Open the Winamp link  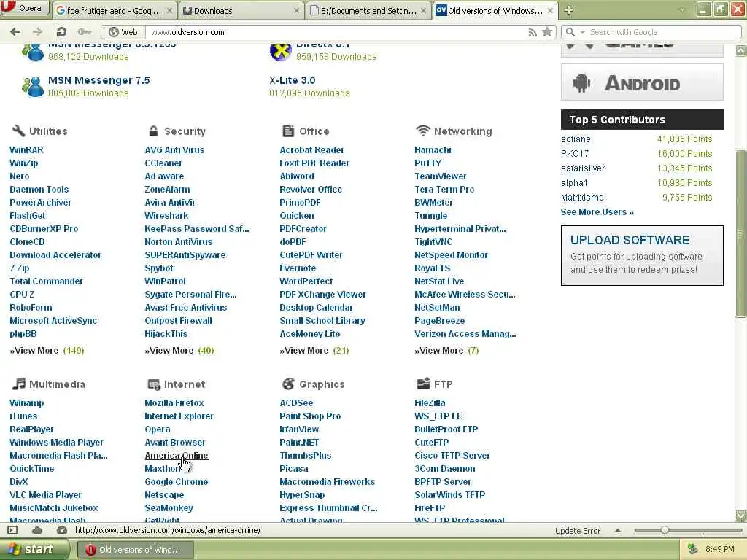[27, 402]
